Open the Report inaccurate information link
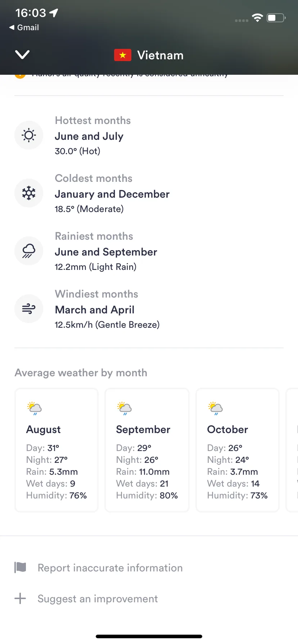Viewport: 298px width, 644px height. (110, 568)
